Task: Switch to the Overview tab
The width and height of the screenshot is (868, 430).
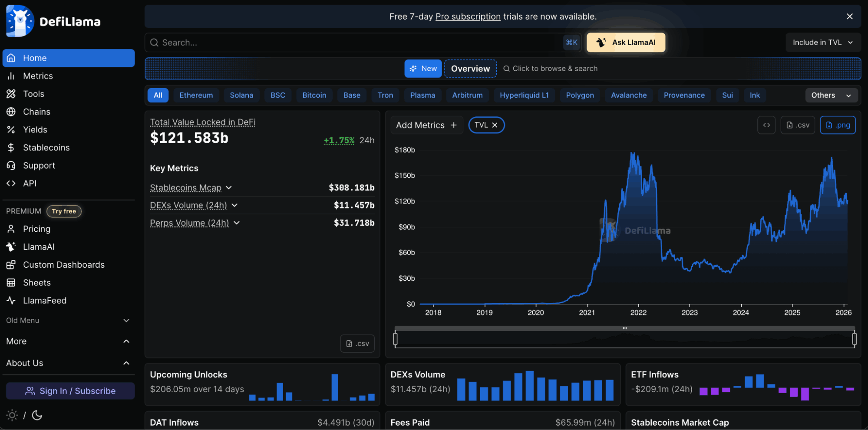Action: point(470,68)
